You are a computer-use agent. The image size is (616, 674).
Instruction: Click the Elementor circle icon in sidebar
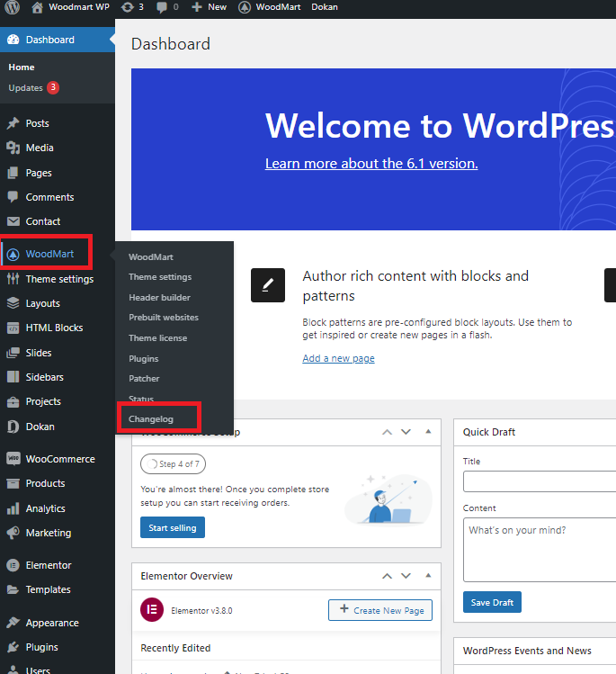click(13, 565)
